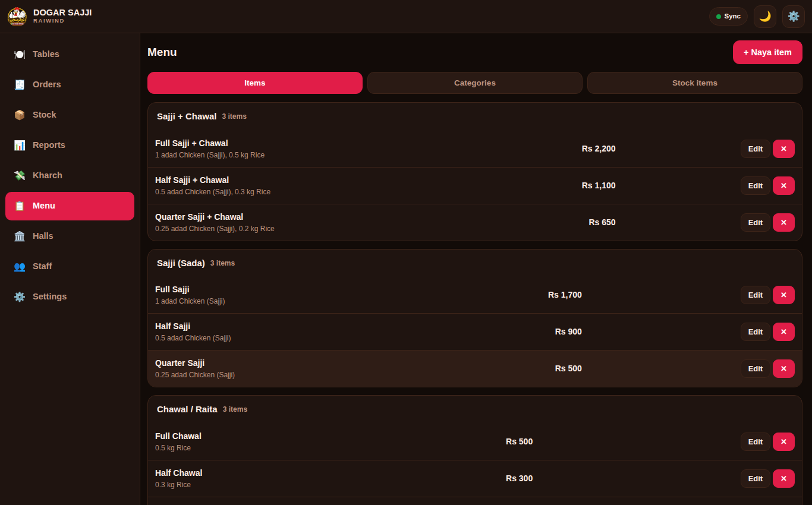Go to the Reports label in the sidebar

click(x=49, y=145)
